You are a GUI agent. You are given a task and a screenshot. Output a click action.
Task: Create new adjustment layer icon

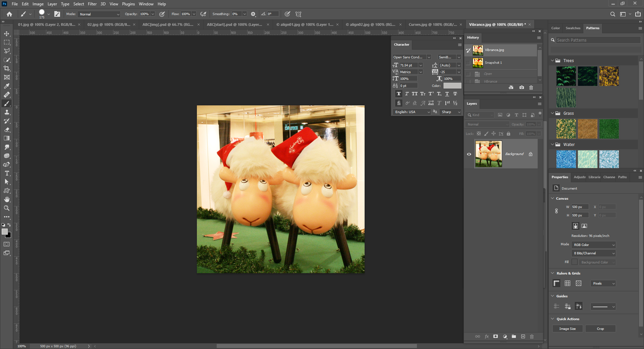click(x=505, y=337)
